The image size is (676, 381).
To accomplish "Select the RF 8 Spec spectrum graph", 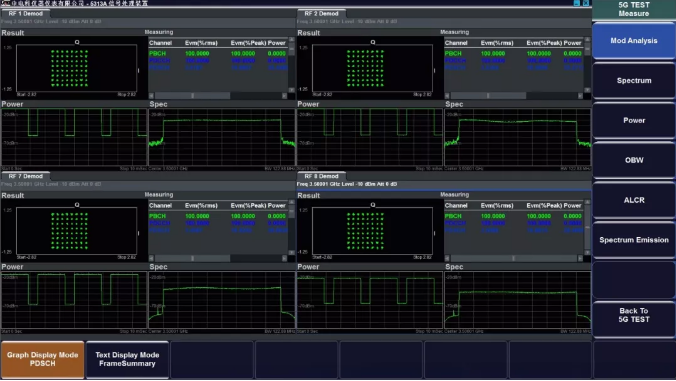I will pos(517,300).
